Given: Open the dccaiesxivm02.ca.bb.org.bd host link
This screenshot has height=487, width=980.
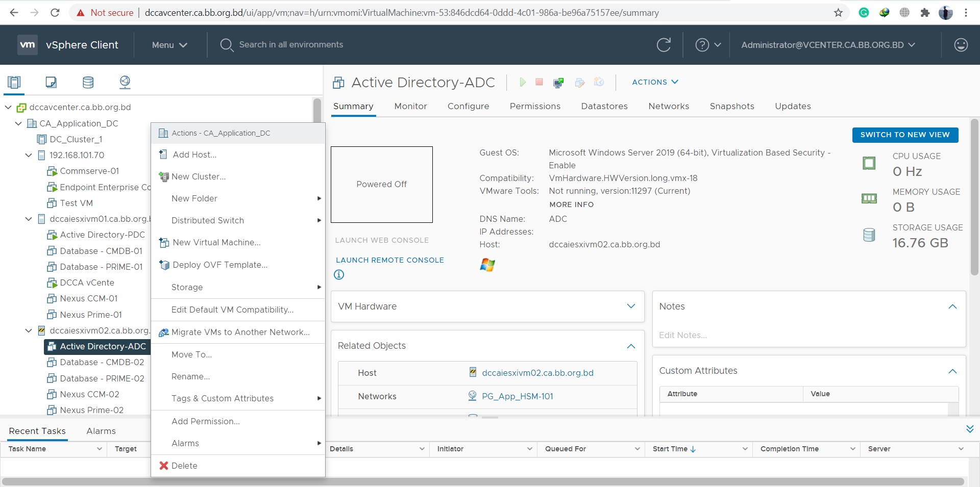Looking at the screenshot, I should point(537,373).
